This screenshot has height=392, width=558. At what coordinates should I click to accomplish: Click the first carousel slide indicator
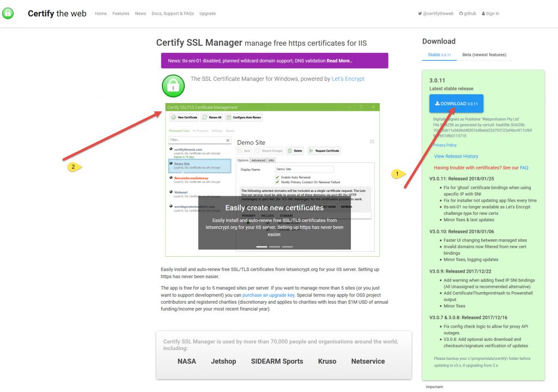click(x=262, y=246)
